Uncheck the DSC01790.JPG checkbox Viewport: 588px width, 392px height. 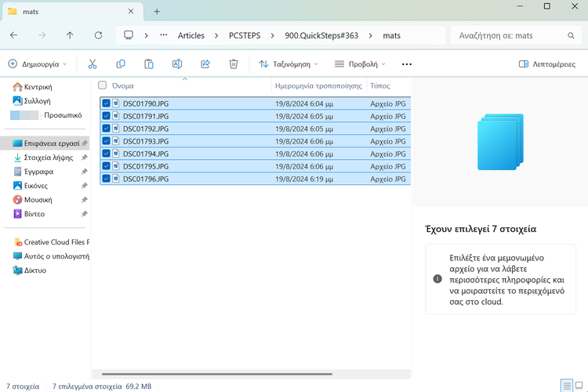tap(106, 103)
